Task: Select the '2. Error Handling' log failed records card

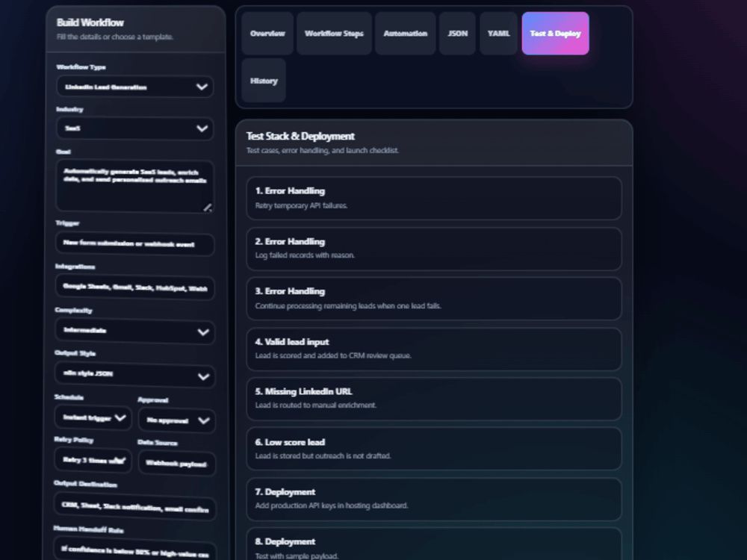Action: point(434,249)
